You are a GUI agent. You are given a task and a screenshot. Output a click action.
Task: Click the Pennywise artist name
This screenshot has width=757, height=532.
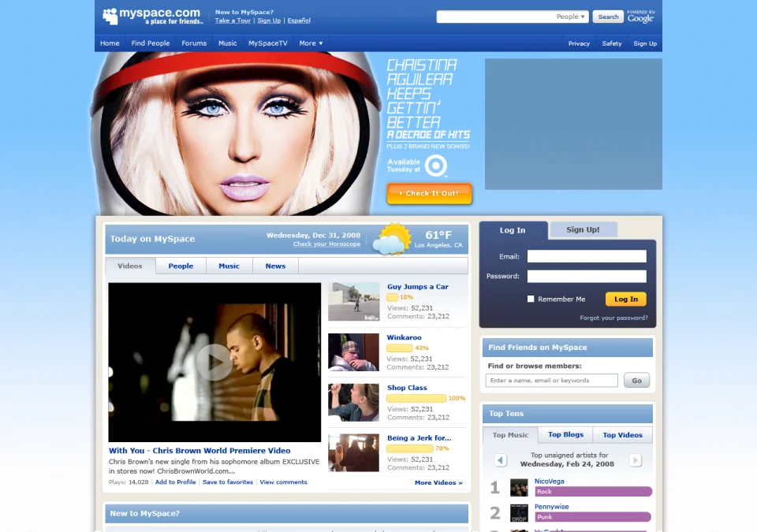pyautogui.click(x=551, y=507)
